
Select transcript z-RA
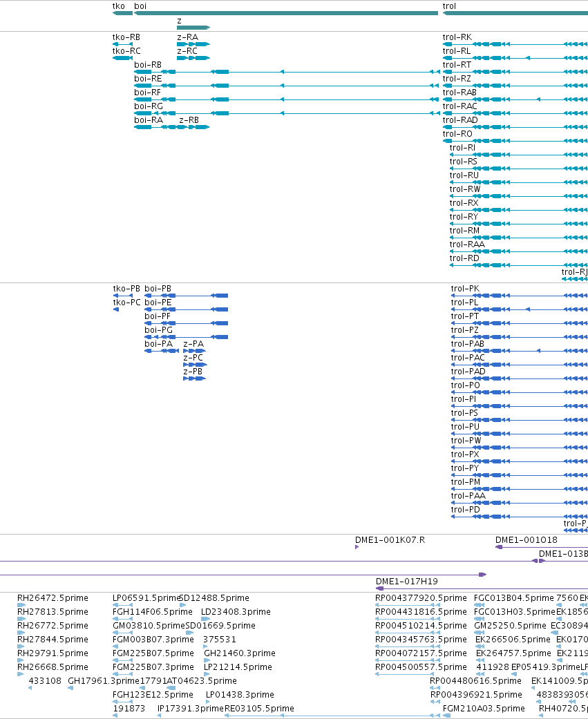[x=187, y=37]
